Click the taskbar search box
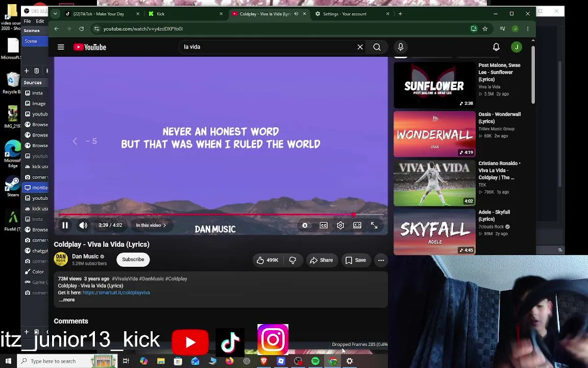Viewport: 588px width, 368px height. [x=67, y=361]
